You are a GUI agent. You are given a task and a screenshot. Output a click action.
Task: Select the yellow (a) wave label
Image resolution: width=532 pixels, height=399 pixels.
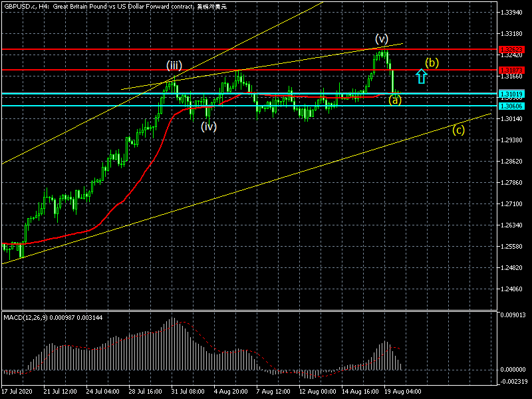tap(395, 100)
